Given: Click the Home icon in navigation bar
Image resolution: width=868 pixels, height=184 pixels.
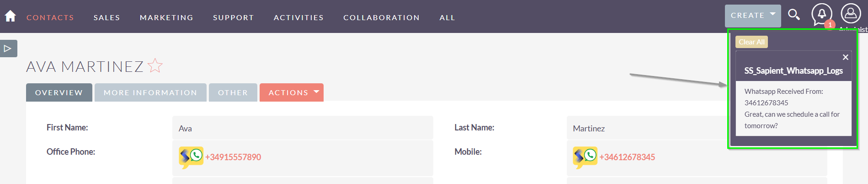Looking at the screenshot, I should click(x=10, y=16).
